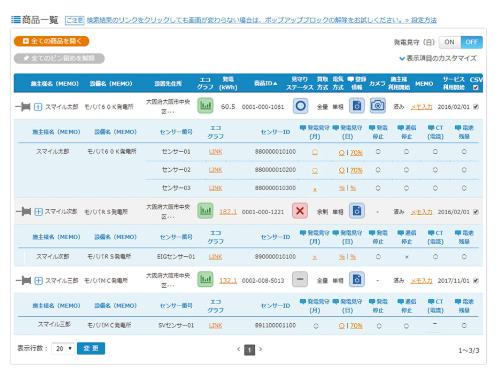The image size is (499, 376).
Task: Sort by 商品ID column header
Action: (266, 83)
